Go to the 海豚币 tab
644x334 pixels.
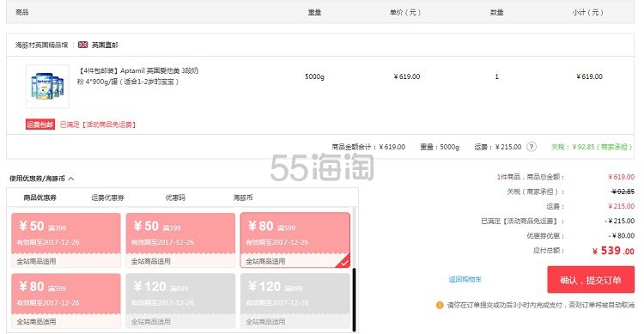click(243, 197)
